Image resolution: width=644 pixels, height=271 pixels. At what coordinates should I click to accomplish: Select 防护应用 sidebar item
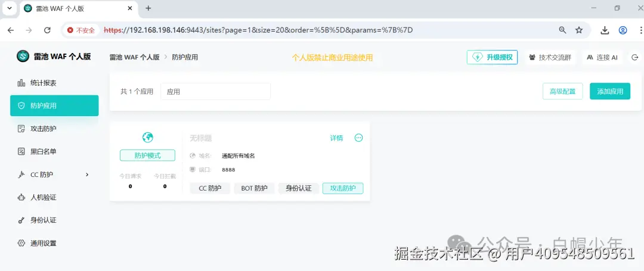click(x=54, y=106)
